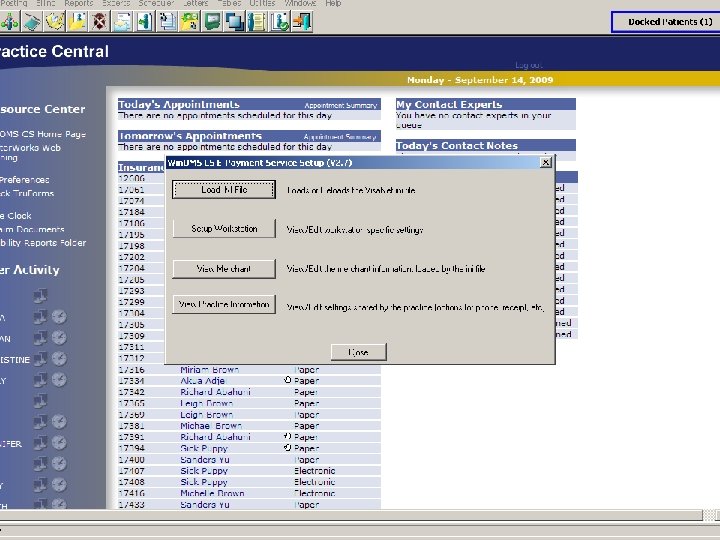Screen dimensions: 720x540
Task: Click the orange arrow exit door icon
Action: coord(302,22)
